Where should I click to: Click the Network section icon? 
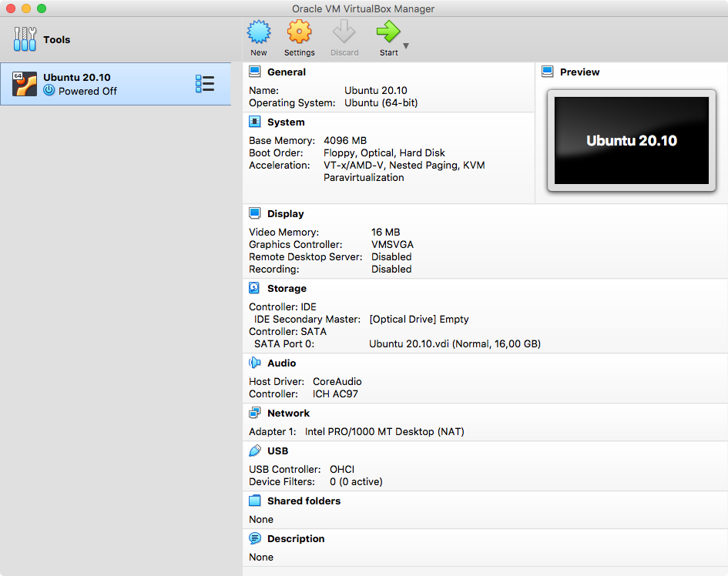(x=255, y=413)
